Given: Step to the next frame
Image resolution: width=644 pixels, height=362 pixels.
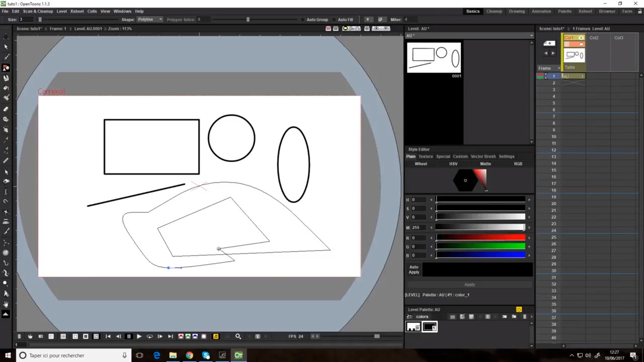Looking at the screenshot, I should tap(160, 336).
